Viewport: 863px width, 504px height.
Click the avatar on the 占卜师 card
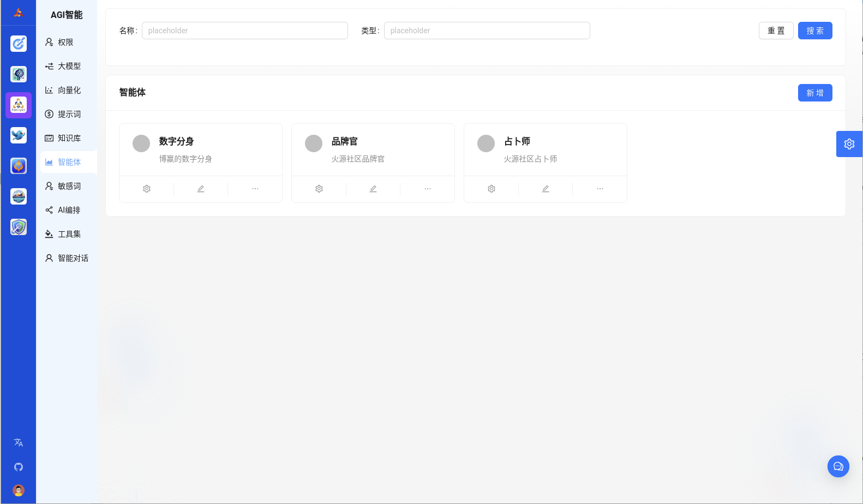click(486, 143)
